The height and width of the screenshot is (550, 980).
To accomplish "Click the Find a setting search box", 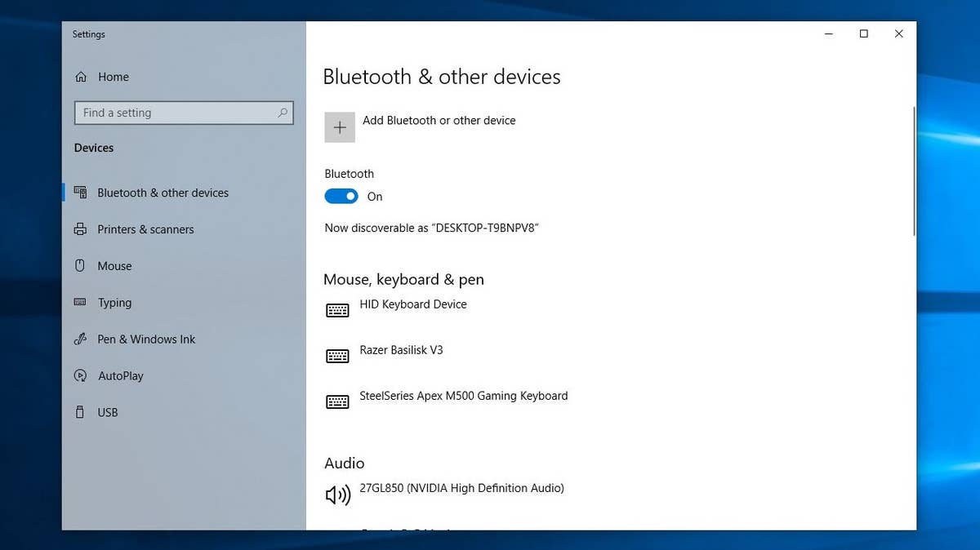I will pos(176,113).
